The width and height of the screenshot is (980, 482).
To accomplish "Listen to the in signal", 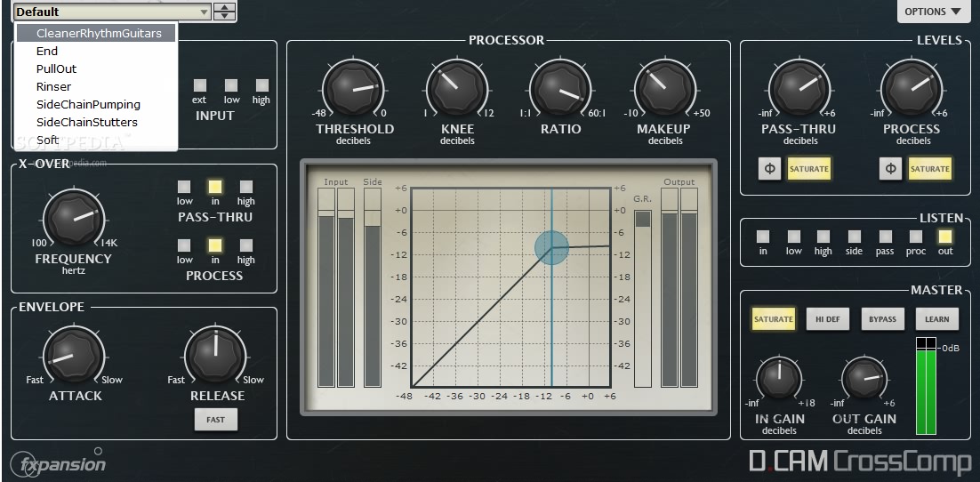I will click(763, 237).
